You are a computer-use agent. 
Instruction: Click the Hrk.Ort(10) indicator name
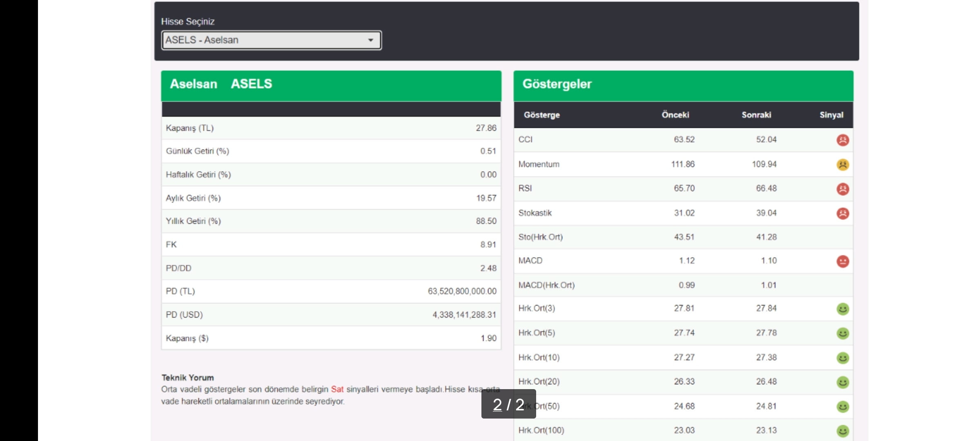[539, 357]
